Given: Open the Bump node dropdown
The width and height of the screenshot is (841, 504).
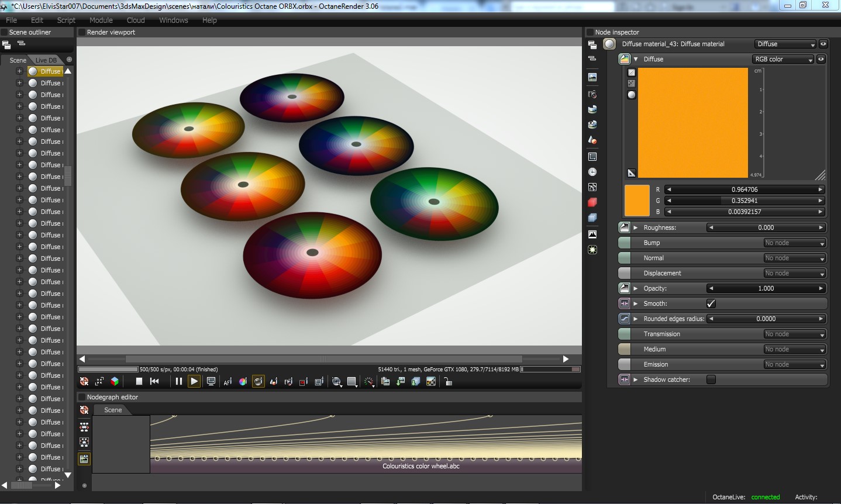Looking at the screenshot, I should 794,243.
